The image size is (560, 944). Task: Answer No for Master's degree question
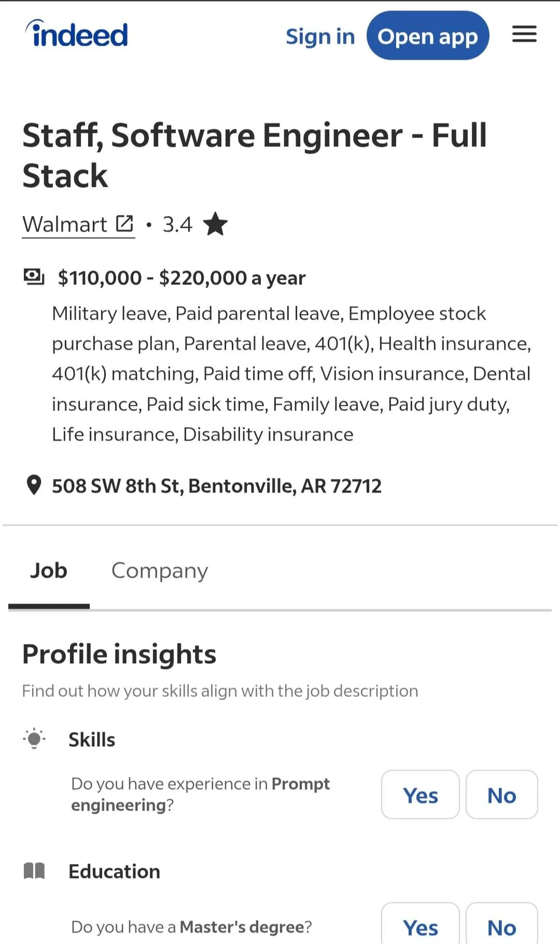(x=501, y=926)
